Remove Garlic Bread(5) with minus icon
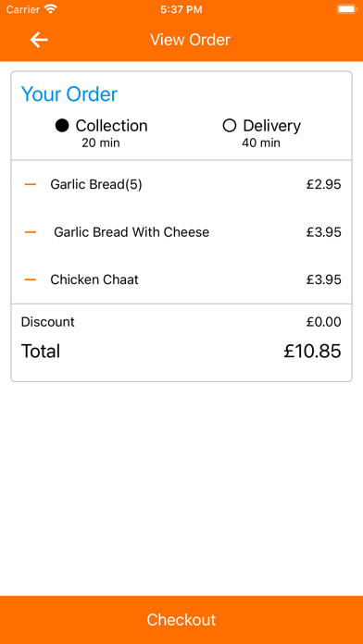 point(31,185)
